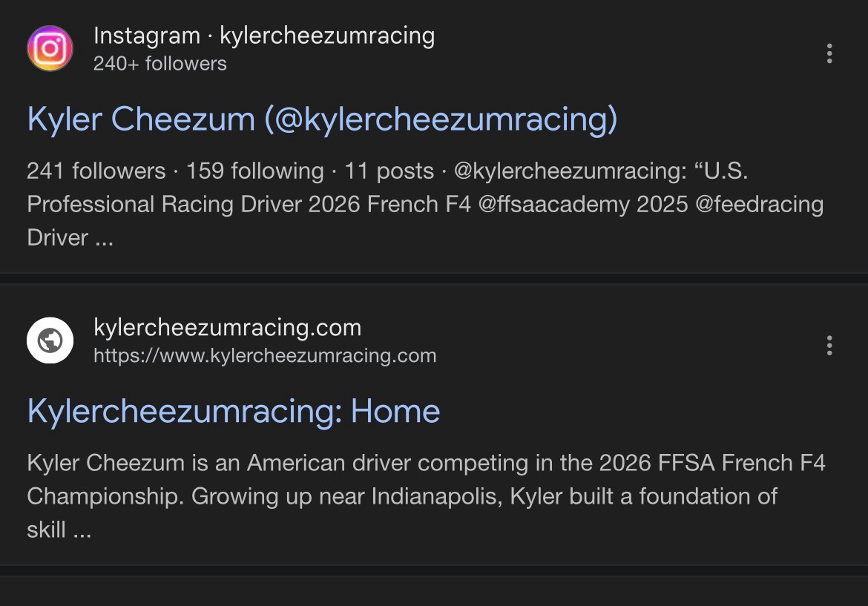Click the kylercheezumracing.com site name
Viewport: 868px width, 606px height.
pyautogui.click(x=228, y=327)
